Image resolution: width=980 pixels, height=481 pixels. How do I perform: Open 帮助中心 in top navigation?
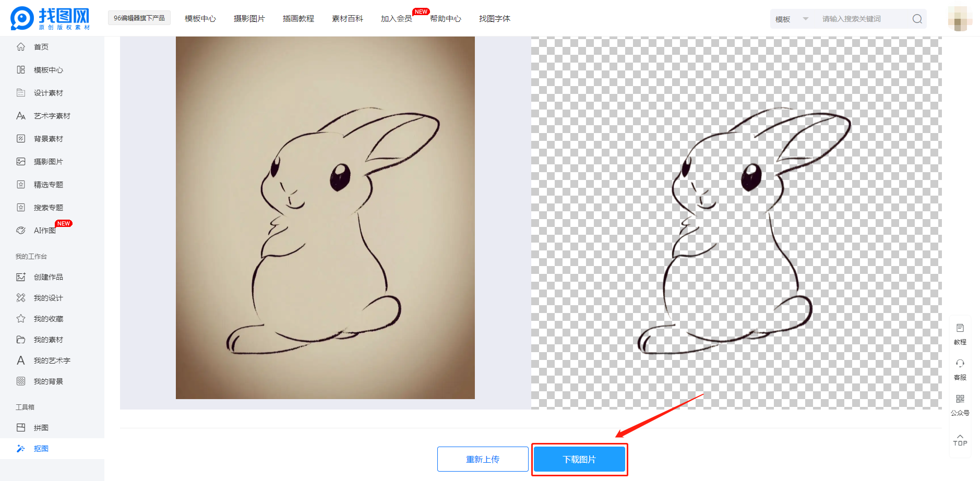coord(445,19)
